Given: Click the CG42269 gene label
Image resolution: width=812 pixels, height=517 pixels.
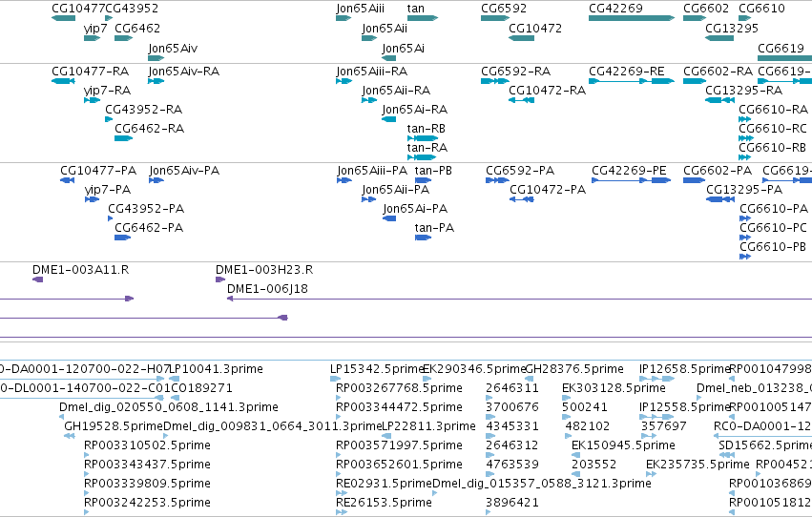Looking at the screenshot, I should [615, 9].
